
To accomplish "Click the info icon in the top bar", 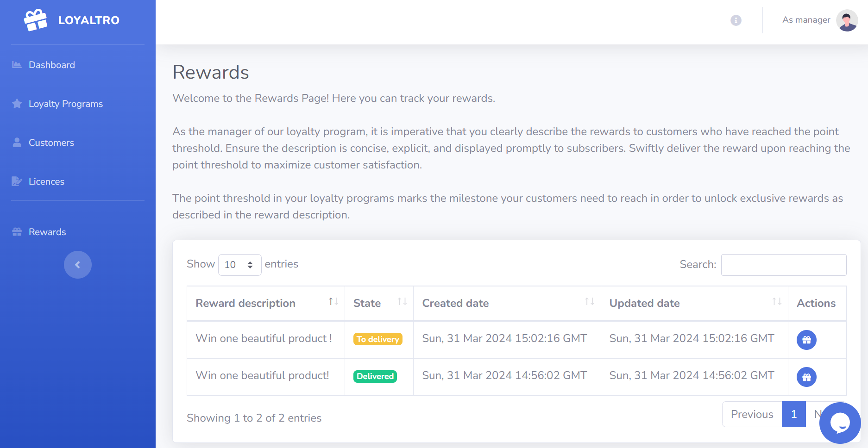I will coord(736,20).
